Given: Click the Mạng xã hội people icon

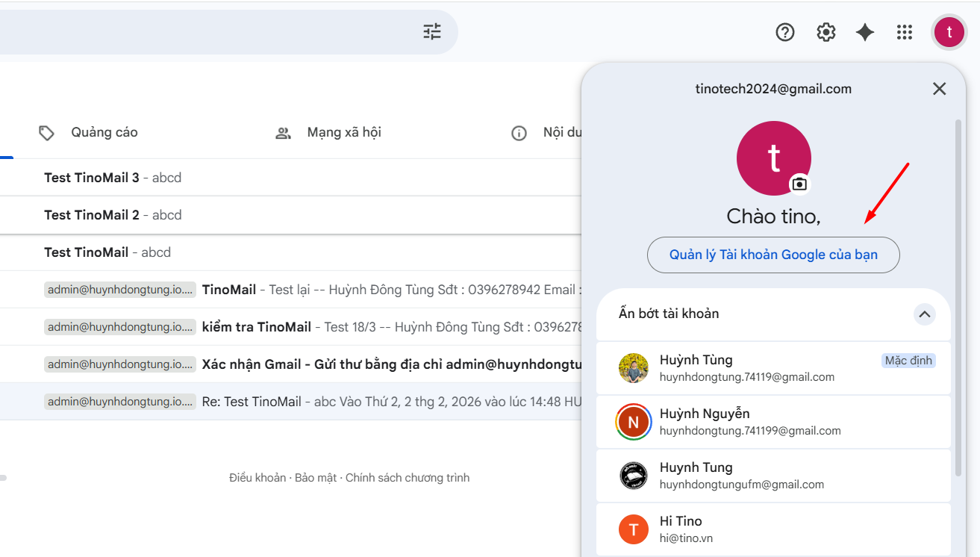Looking at the screenshot, I should coord(283,134).
